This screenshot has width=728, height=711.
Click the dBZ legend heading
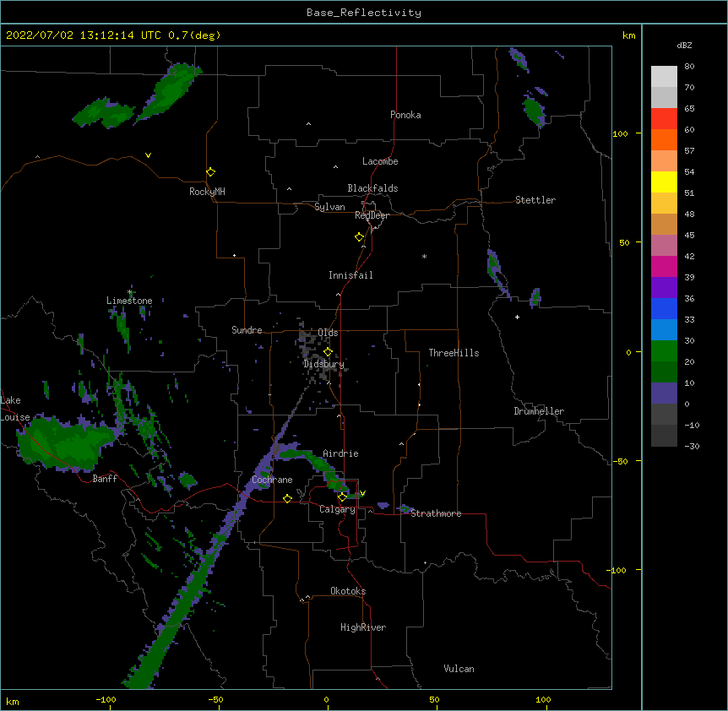pyautogui.click(x=684, y=45)
